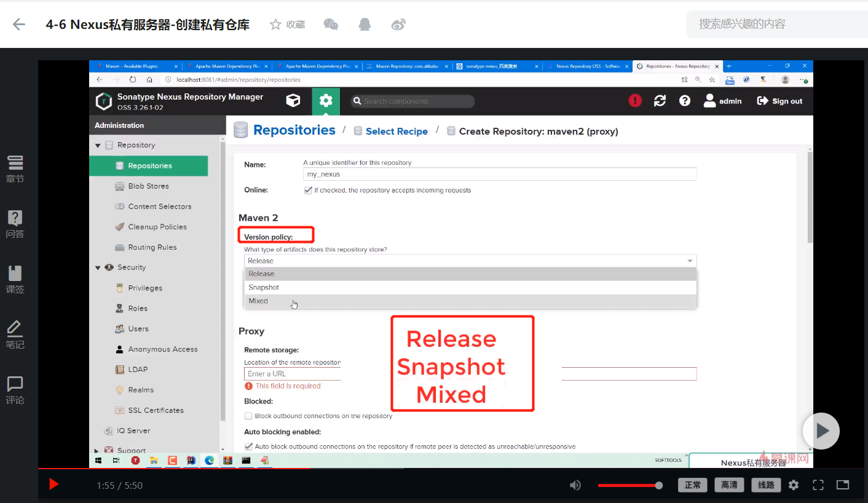
Task: Click the Select Recipe breadcrumb link
Action: pos(397,132)
